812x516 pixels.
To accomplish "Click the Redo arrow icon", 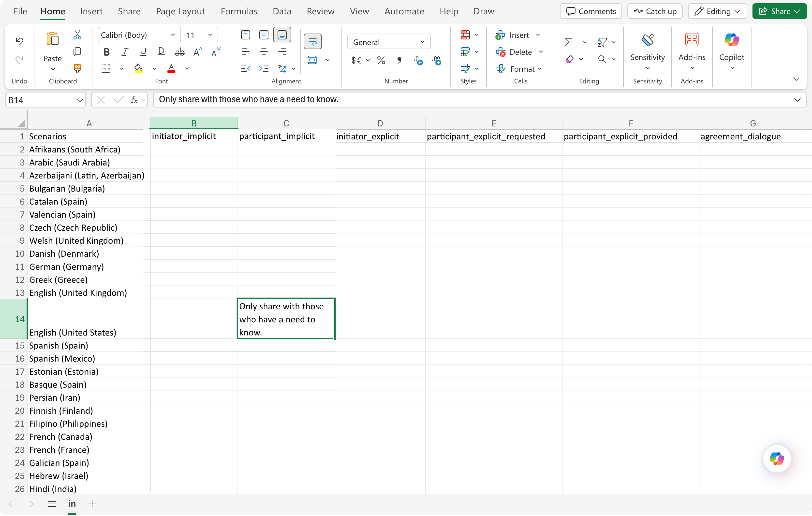I will click(20, 60).
